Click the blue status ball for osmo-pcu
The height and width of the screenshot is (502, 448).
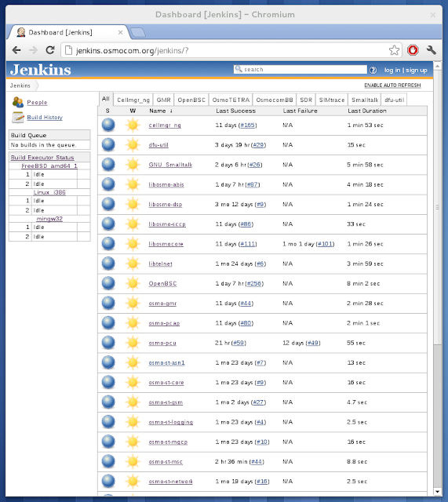pos(108,343)
